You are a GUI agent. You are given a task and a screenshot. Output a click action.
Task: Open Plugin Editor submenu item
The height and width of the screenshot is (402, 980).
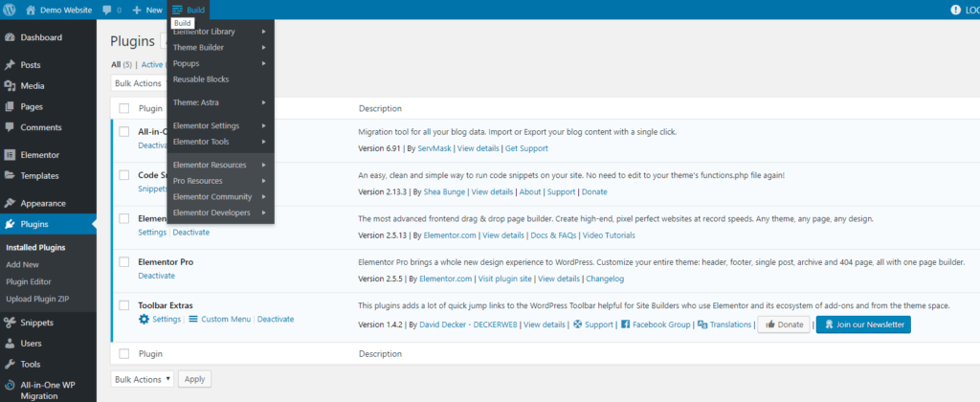(x=29, y=282)
